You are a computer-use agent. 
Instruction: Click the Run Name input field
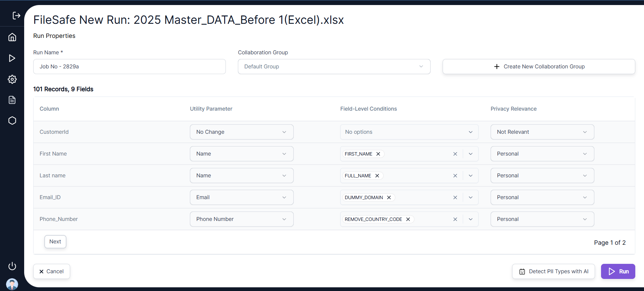[x=129, y=67]
